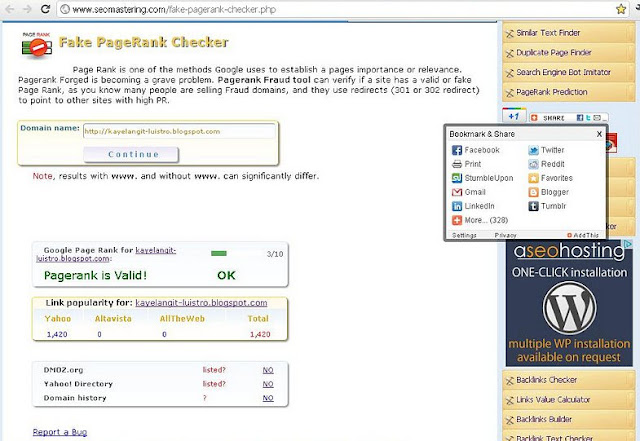Expand More... (328) sharing services
The width and height of the screenshot is (640, 441).
(480, 220)
